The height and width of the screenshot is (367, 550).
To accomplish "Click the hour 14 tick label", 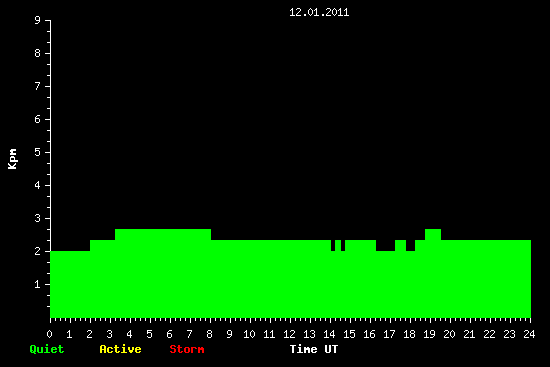I will 329,334.
